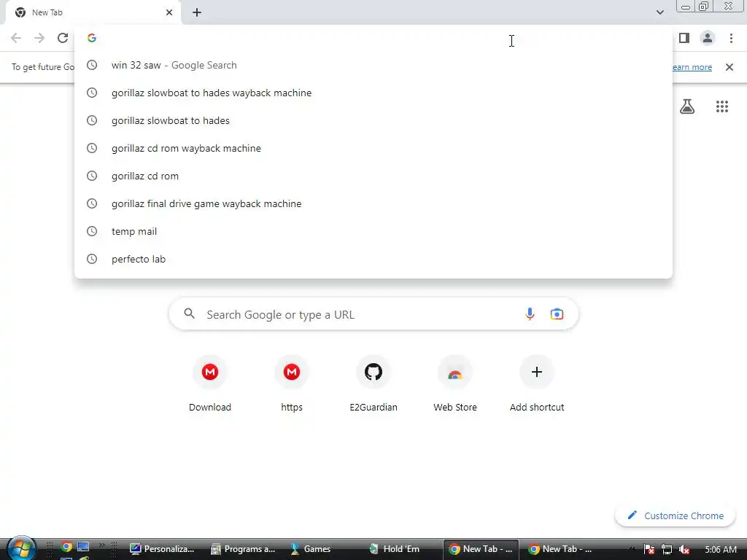Add a new shortcut tile
This screenshot has height=560, width=747.
537,385
